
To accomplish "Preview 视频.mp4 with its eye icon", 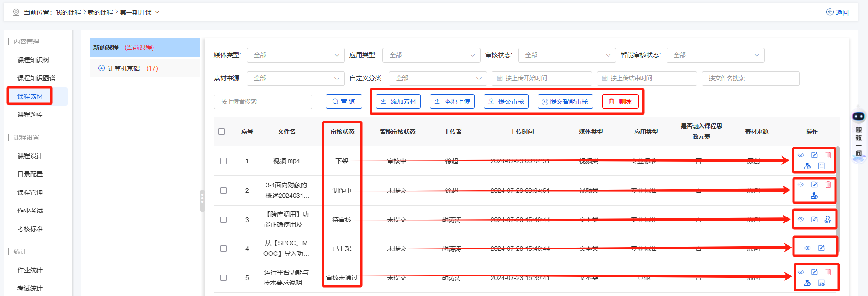I will click(801, 155).
